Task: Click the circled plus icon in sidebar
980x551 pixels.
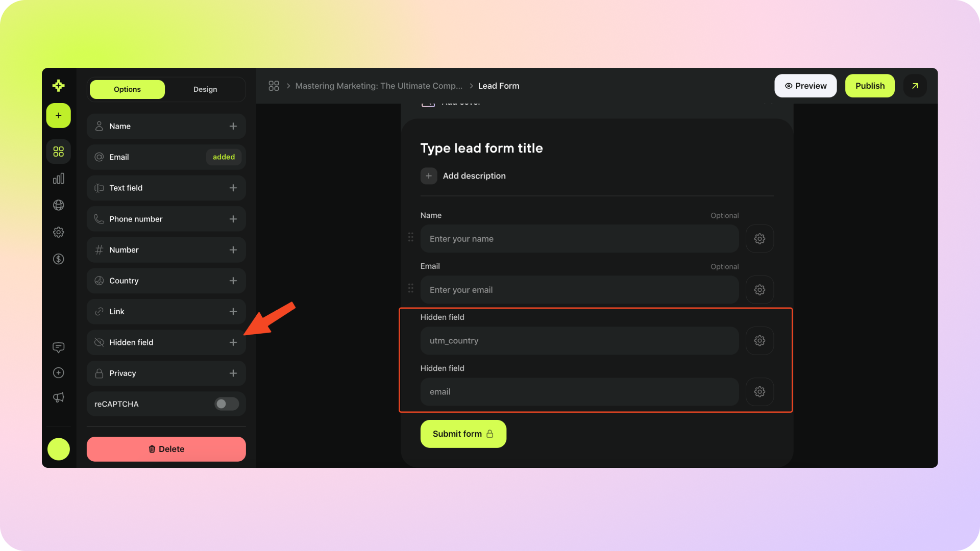Action: click(58, 373)
